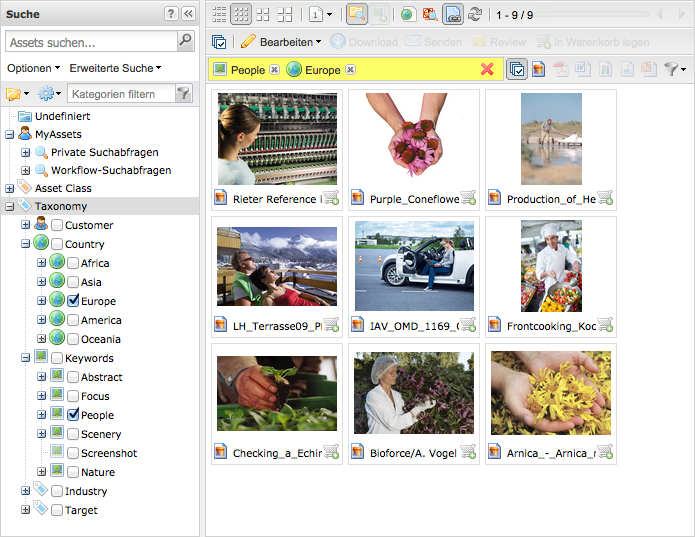
Task: Filter results by PDF file type
Action: (561, 70)
